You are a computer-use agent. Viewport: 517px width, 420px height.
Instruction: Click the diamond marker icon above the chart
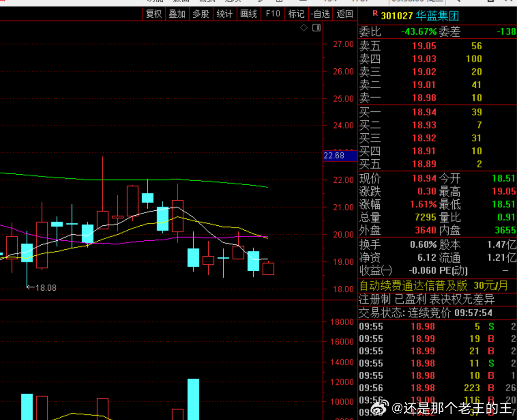click(304, 28)
